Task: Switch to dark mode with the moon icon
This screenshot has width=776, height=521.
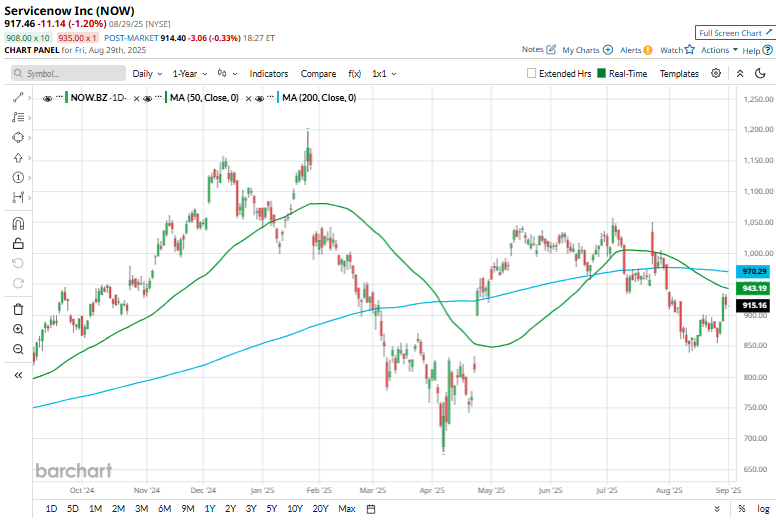Action: click(760, 73)
